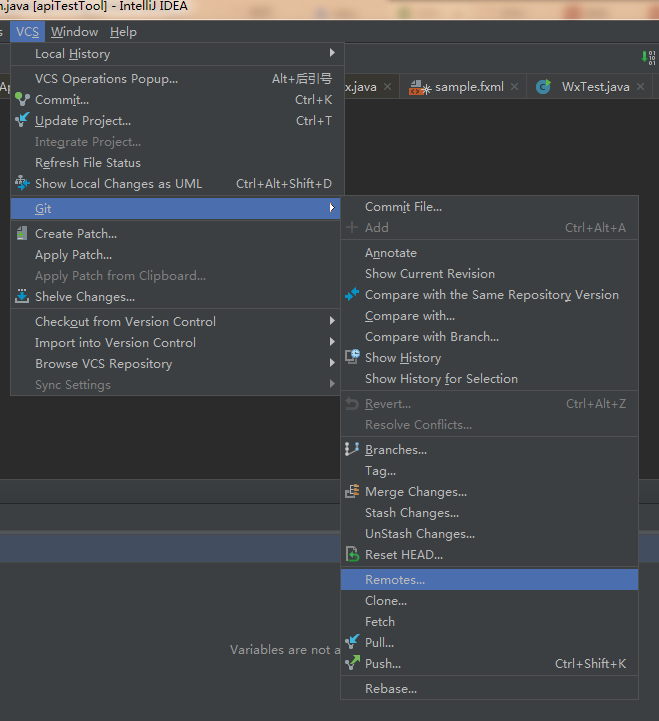Screen dimensions: 659x721
Task: Click the green binary download toolbar icon
Action: (x=648, y=57)
